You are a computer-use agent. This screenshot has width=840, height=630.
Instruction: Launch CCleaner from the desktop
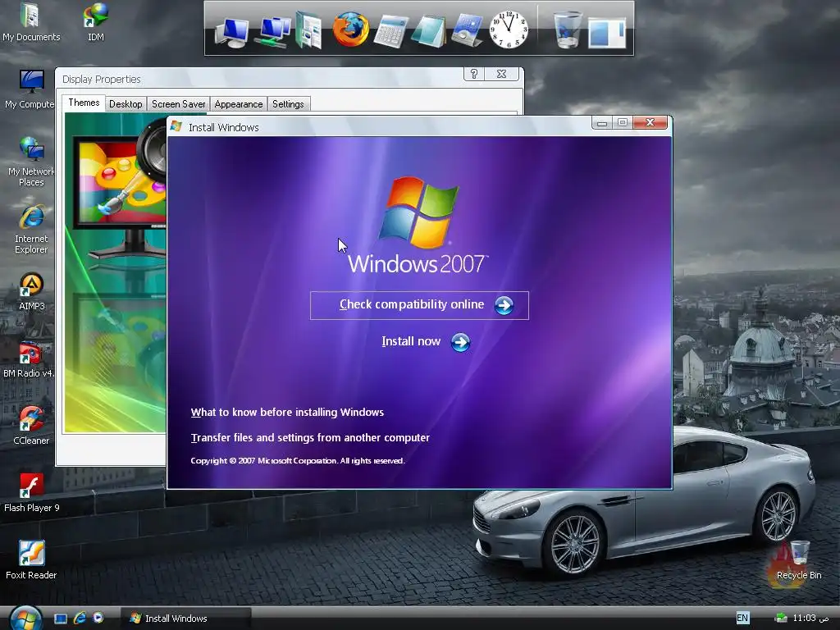pos(31,426)
